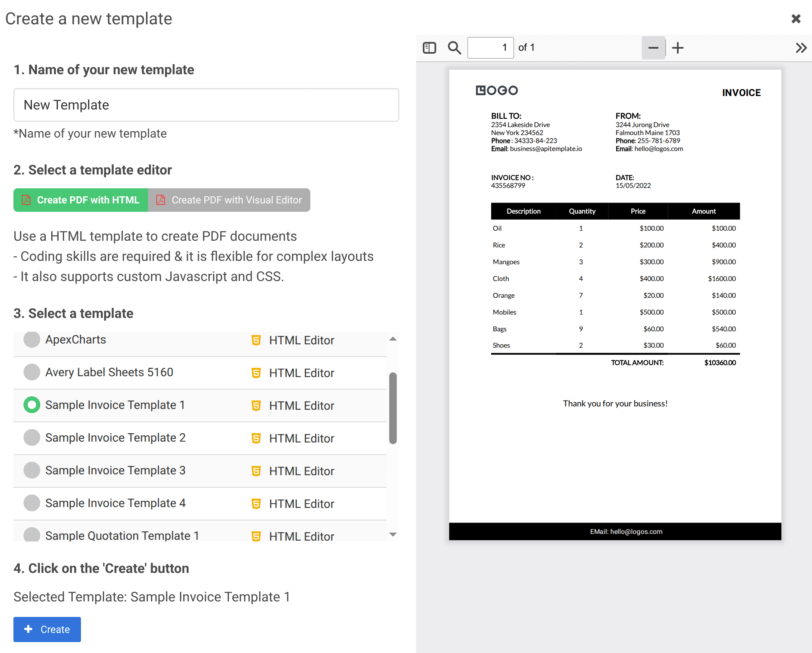Toggle the PDF viewer sidebar icon
This screenshot has height=653, width=812.
pos(429,48)
